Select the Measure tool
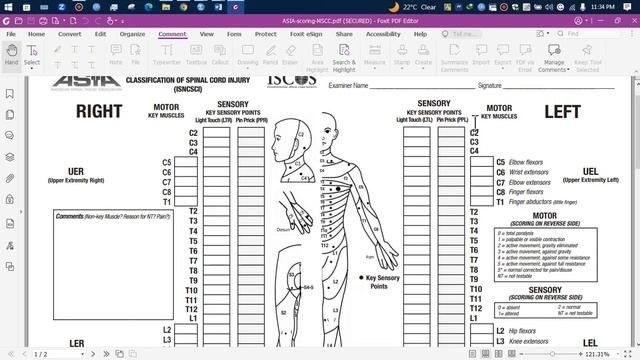Viewport: 640px width, 360px height. [374, 55]
